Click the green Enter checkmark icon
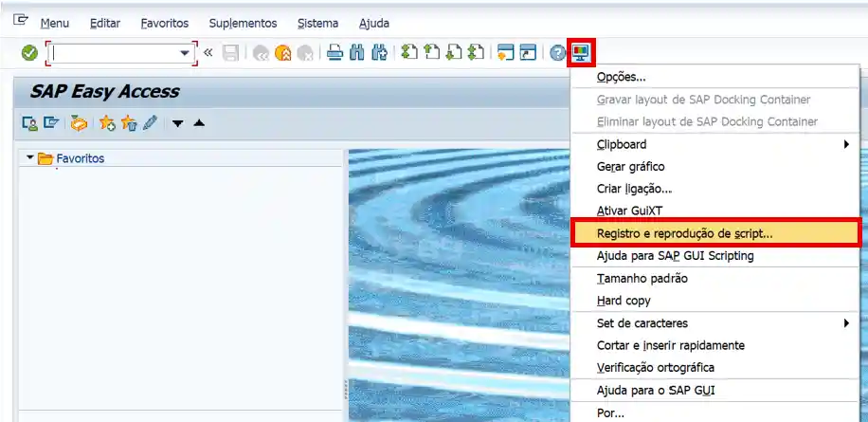The height and width of the screenshot is (422, 868). [x=29, y=53]
